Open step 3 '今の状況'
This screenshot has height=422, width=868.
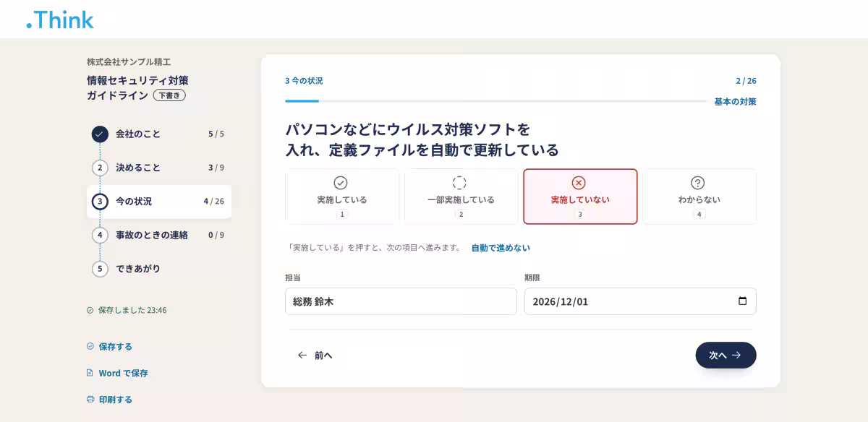(x=159, y=202)
